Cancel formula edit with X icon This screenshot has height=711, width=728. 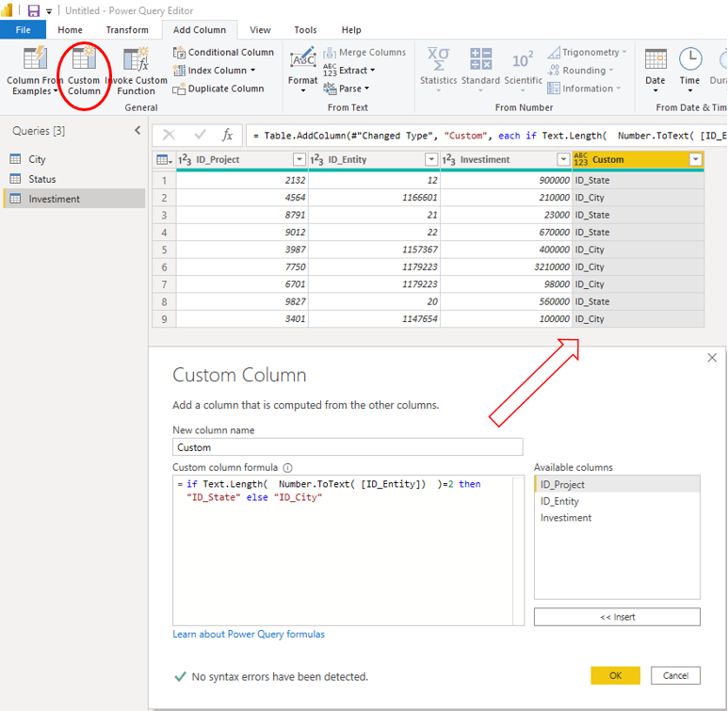pos(169,136)
